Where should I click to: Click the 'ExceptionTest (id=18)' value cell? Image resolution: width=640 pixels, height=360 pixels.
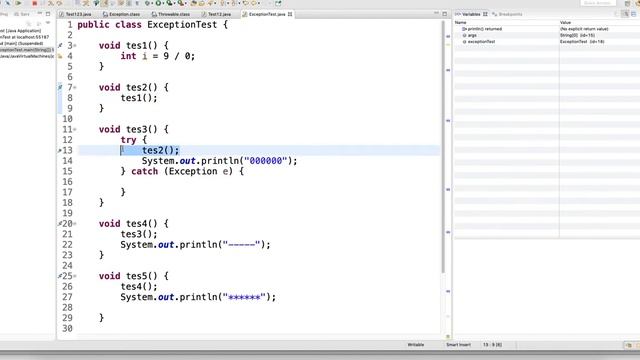click(582, 42)
